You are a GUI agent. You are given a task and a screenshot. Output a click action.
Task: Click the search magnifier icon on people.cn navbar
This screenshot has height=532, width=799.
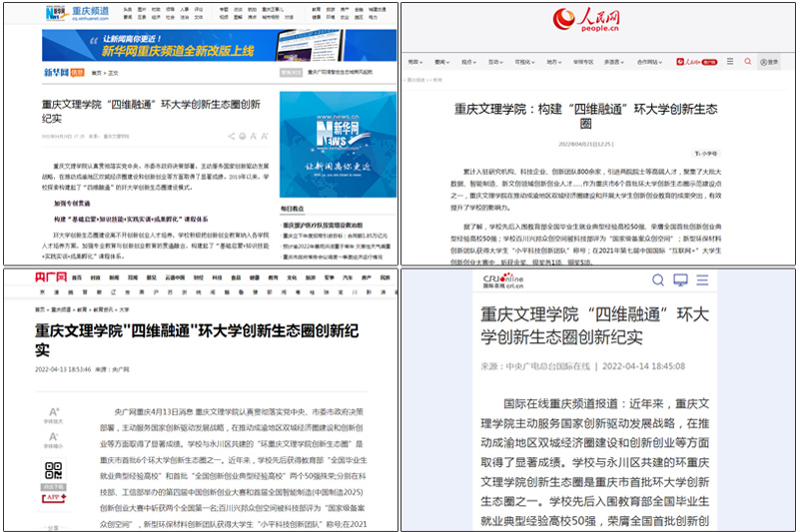coord(748,61)
